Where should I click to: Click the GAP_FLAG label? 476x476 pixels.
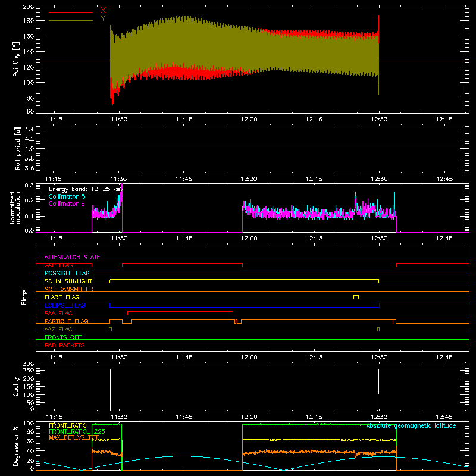click(x=58, y=265)
